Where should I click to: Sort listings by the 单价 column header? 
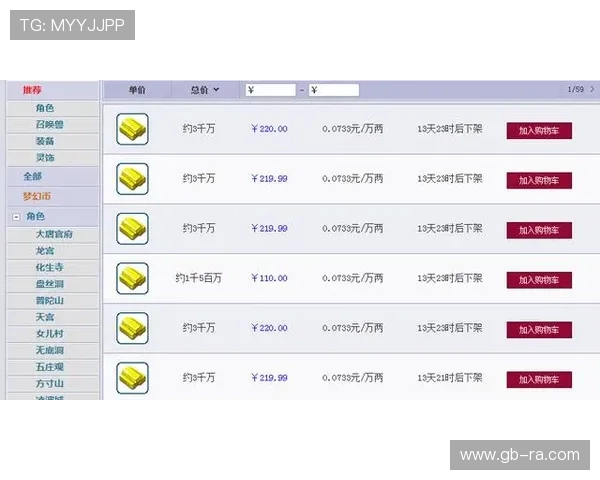[137, 90]
